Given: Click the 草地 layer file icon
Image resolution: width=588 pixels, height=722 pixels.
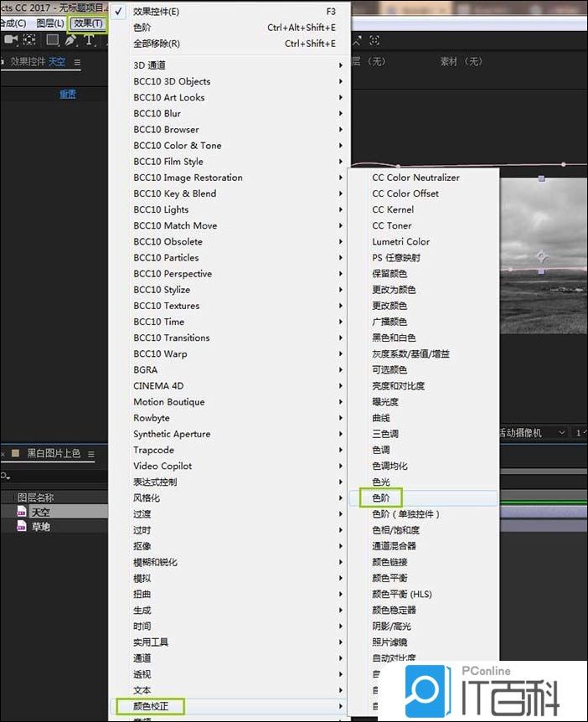Looking at the screenshot, I should [21, 526].
